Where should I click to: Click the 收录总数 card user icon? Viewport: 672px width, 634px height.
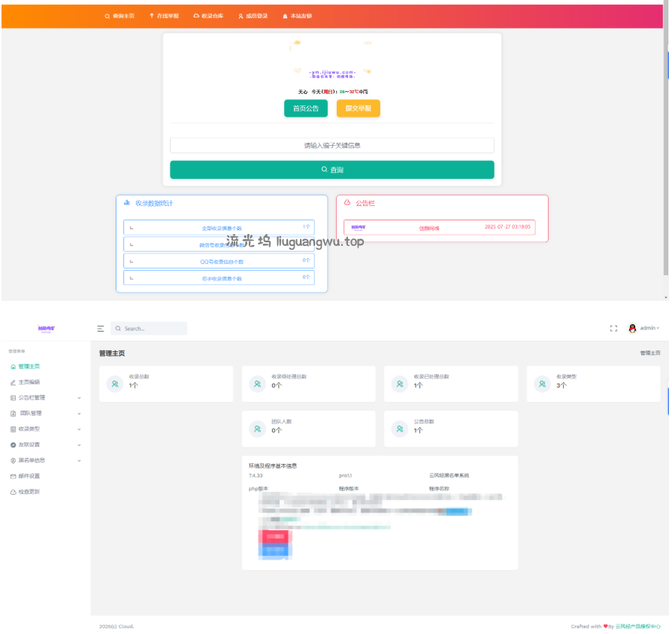pos(115,384)
